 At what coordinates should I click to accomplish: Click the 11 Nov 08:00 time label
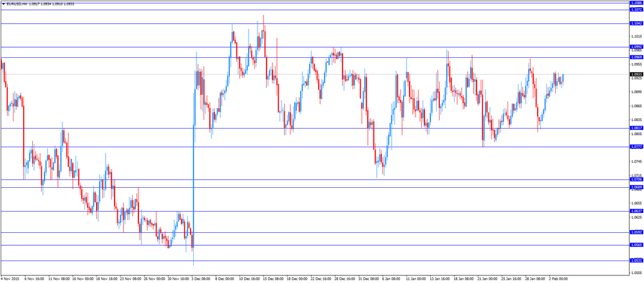pyautogui.click(x=59, y=279)
